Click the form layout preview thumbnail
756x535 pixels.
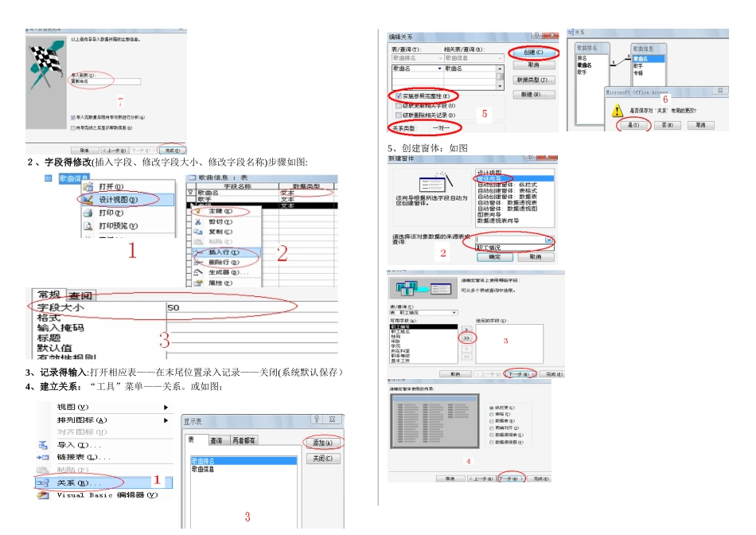click(x=435, y=421)
